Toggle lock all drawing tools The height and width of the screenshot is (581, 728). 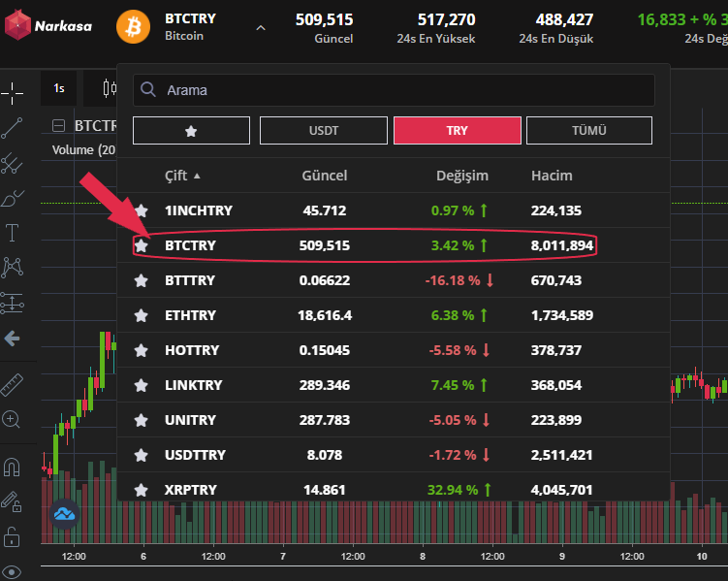point(12,537)
